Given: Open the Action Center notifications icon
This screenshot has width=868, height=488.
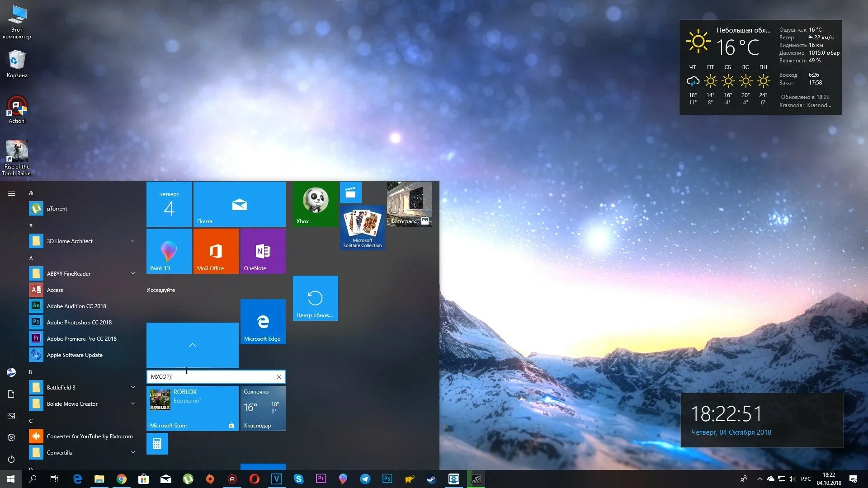Looking at the screenshot, I should 853,479.
